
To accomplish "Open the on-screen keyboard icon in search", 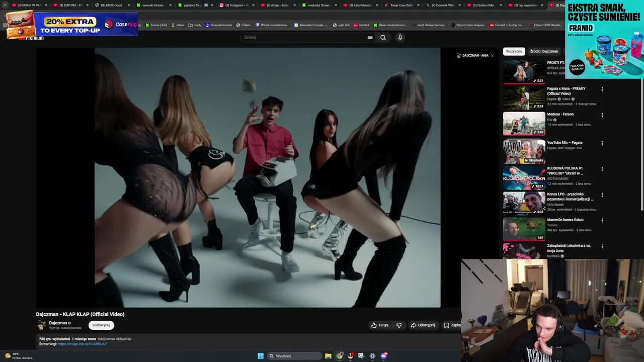I will [x=370, y=38].
